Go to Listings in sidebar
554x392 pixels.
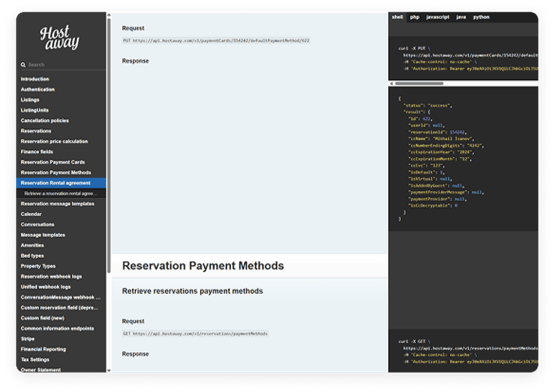coord(30,100)
